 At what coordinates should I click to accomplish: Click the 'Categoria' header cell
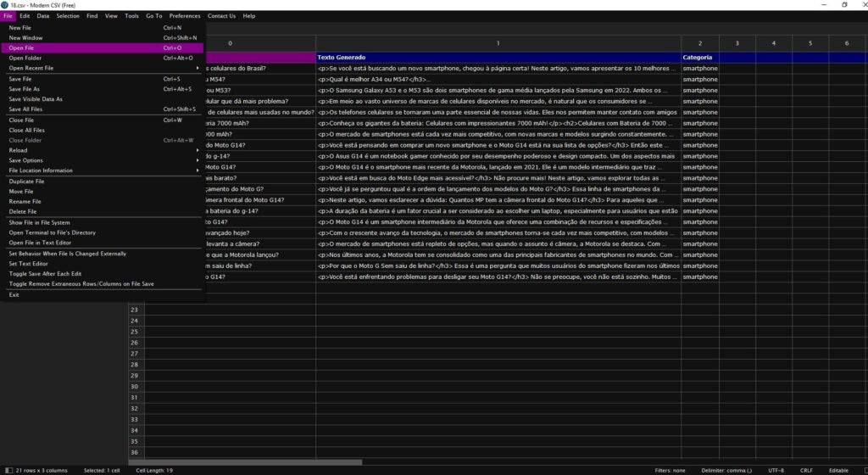(x=699, y=57)
